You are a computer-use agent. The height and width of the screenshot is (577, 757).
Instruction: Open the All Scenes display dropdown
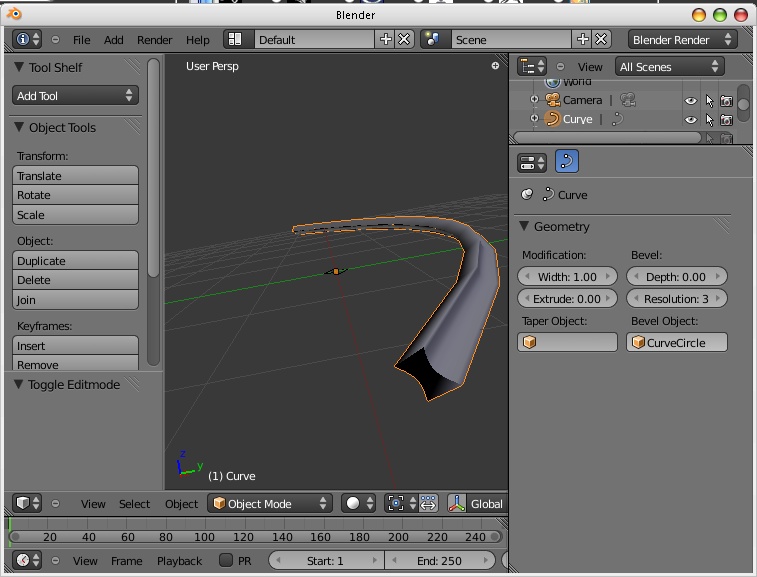click(x=669, y=66)
